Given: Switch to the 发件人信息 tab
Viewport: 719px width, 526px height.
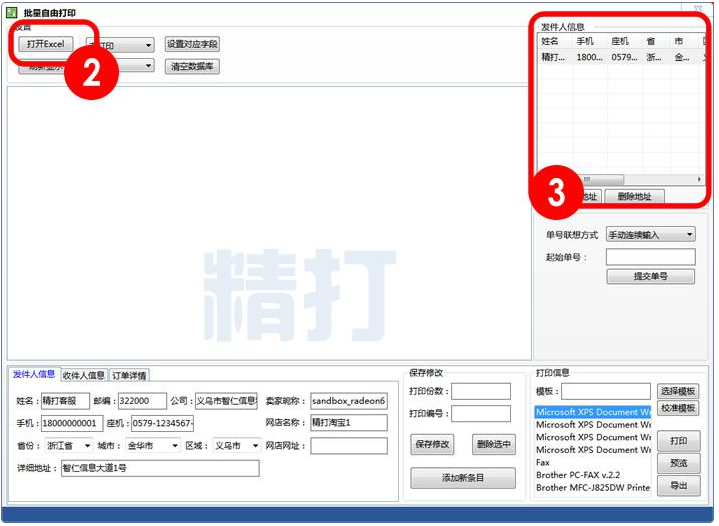Looking at the screenshot, I should pos(34,374).
